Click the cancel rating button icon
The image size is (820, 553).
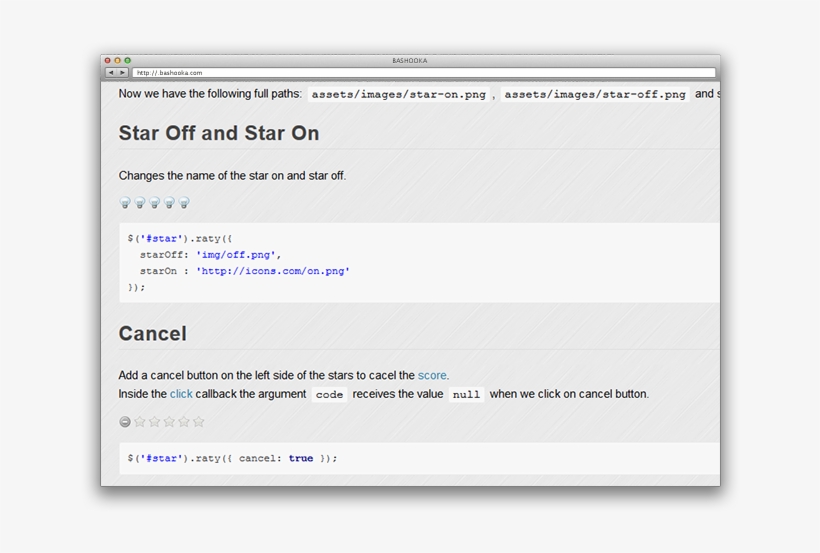(125, 422)
